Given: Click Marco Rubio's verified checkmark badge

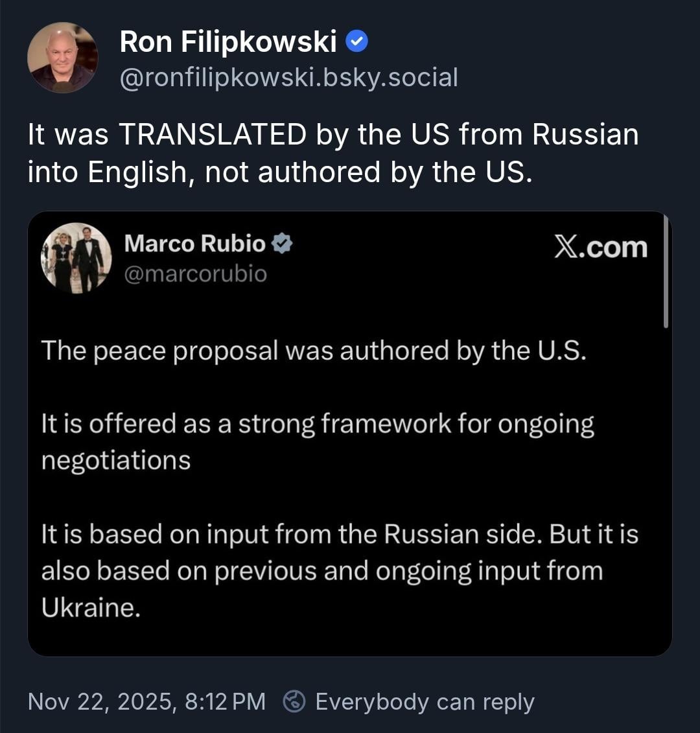Looking at the screenshot, I should [283, 244].
